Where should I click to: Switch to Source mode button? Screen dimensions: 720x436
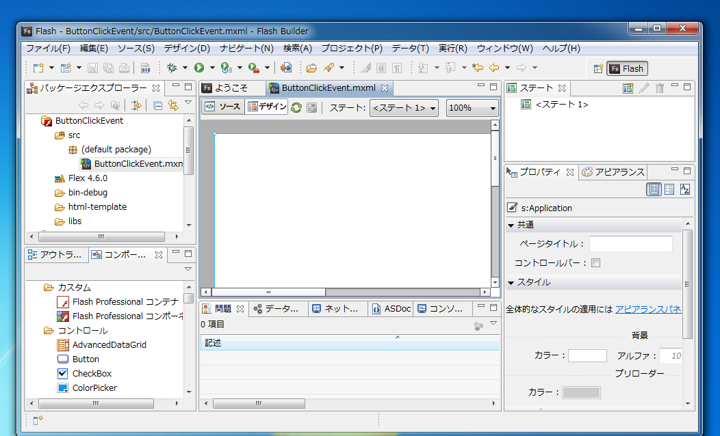(x=223, y=107)
